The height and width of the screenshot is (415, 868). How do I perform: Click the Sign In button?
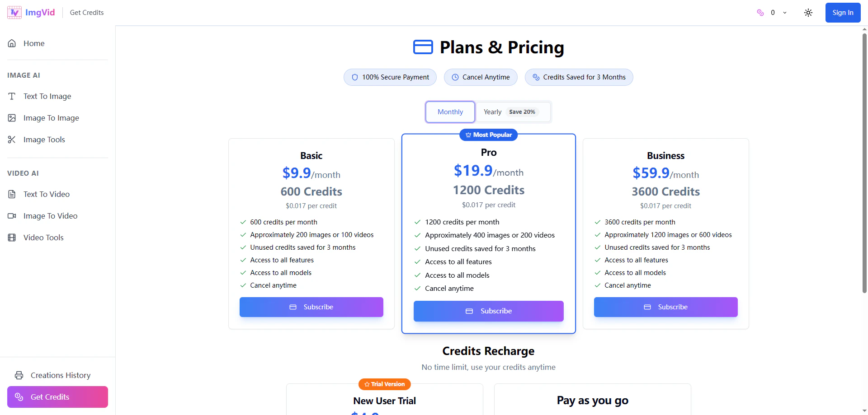pos(843,13)
